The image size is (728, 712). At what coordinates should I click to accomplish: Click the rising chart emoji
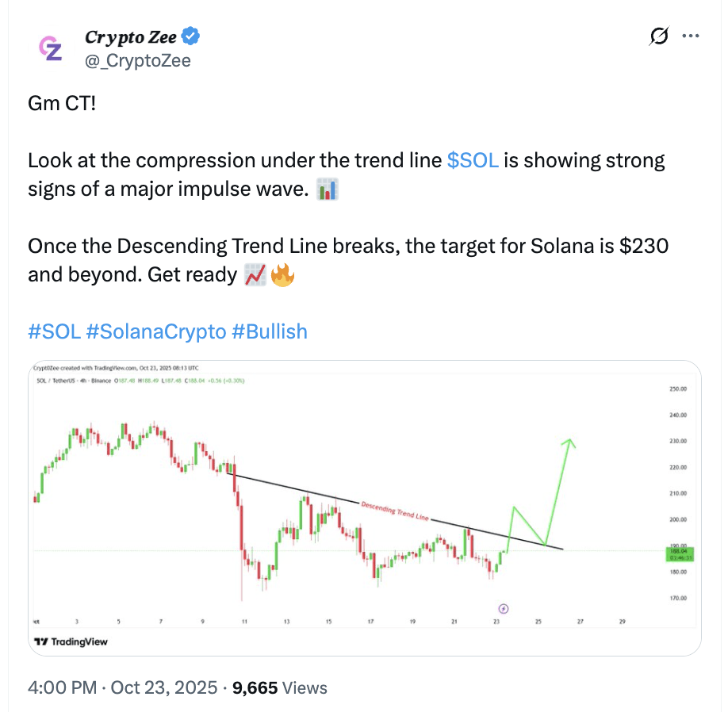pyautogui.click(x=255, y=275)
